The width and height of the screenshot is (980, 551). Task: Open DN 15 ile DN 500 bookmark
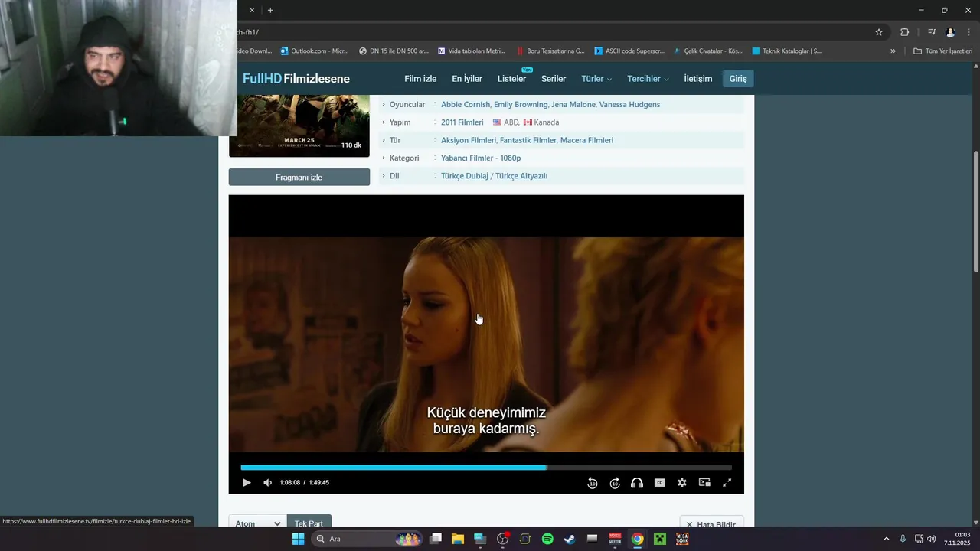tap(394, 51)
